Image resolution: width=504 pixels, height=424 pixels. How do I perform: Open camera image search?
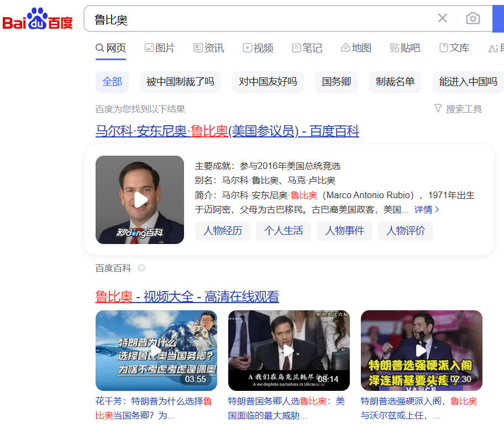point(473,18)
